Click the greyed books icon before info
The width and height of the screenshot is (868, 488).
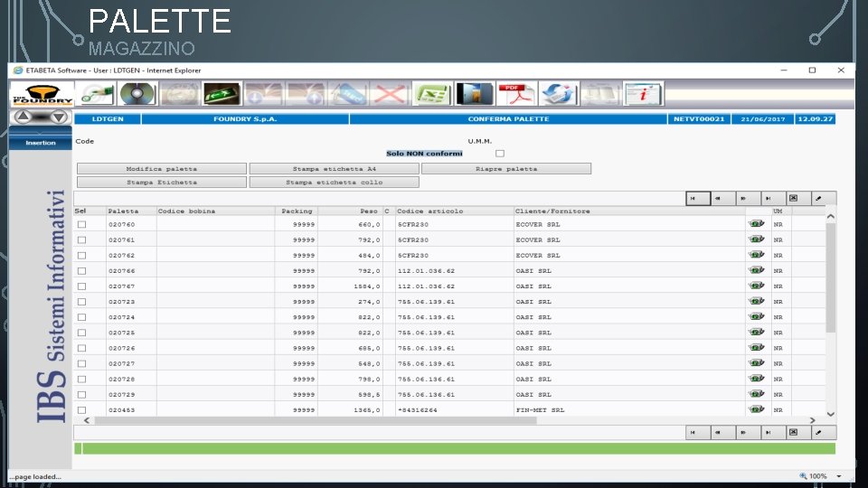click(600, 94)
